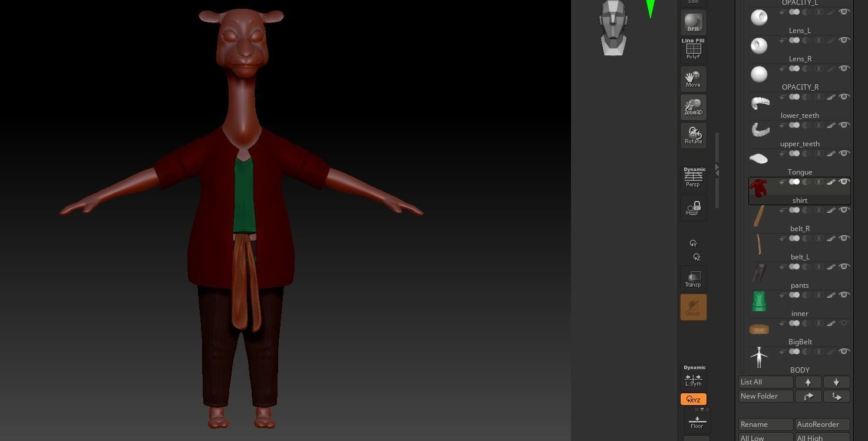
Task: Enable Y-axis rotation icon
Action: [x=694, y=243]
